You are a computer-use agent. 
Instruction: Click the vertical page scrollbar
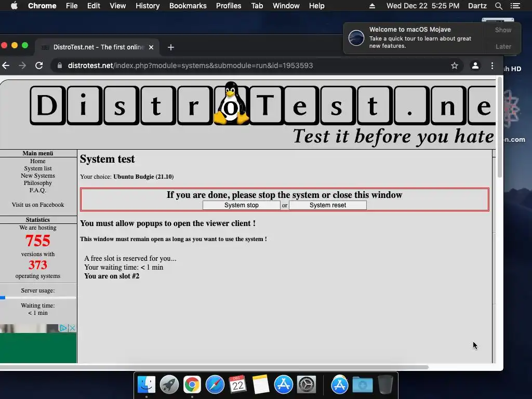[x=499, y=127]
